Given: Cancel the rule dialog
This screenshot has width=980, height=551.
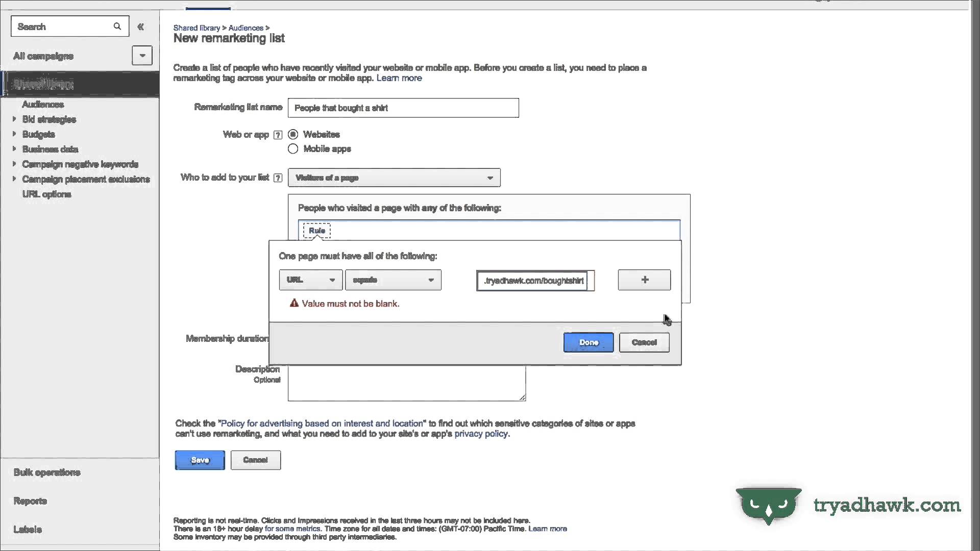Looking at the screenshot, I should pos(644,342).
